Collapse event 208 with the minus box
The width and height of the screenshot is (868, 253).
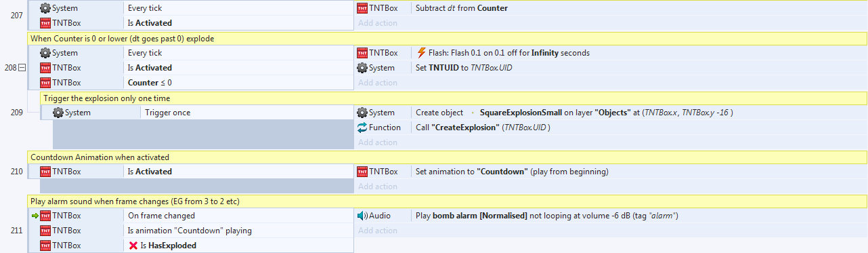click(22, 68)
